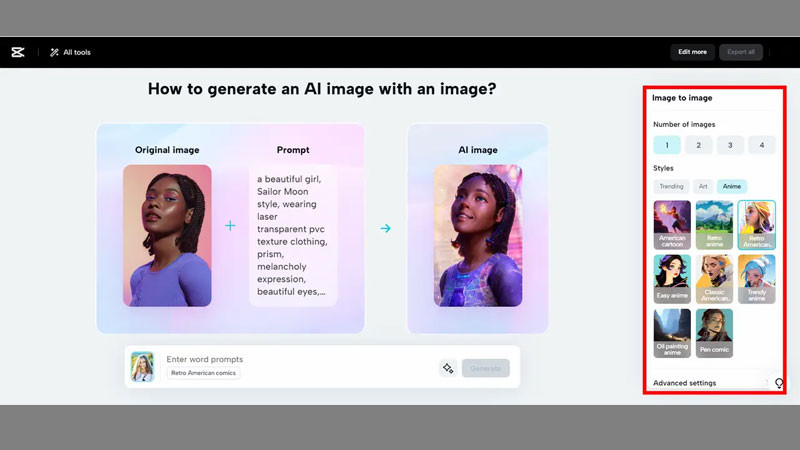800x450 pixels.
Task: Switch to the Art styles tab
Action: [703, 186]
